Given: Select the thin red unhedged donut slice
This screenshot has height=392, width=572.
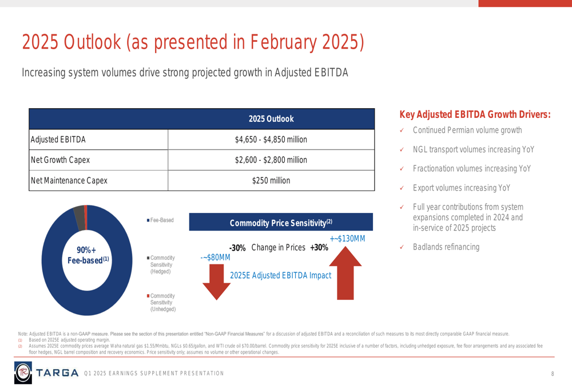Looking at the screenshot, I should point(86,217).
